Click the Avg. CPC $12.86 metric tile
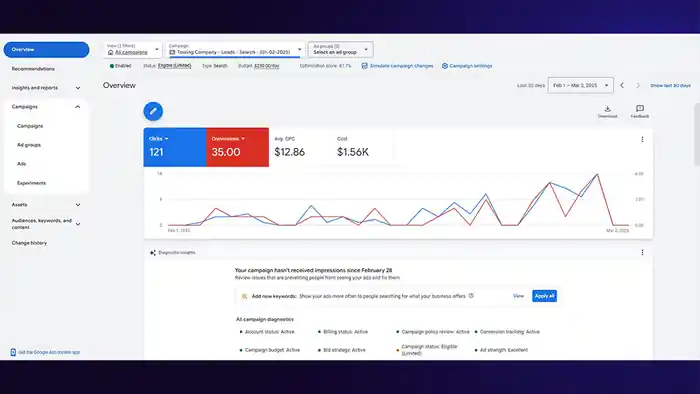The image size is (700, 394). [300, 147]
